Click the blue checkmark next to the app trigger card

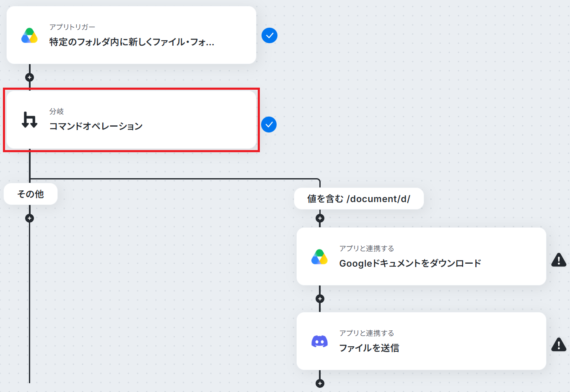(x=269, y=36)
